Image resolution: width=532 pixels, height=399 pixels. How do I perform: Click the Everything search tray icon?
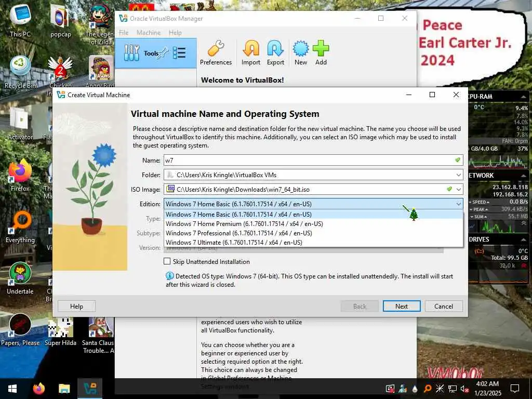click(428, 389)
